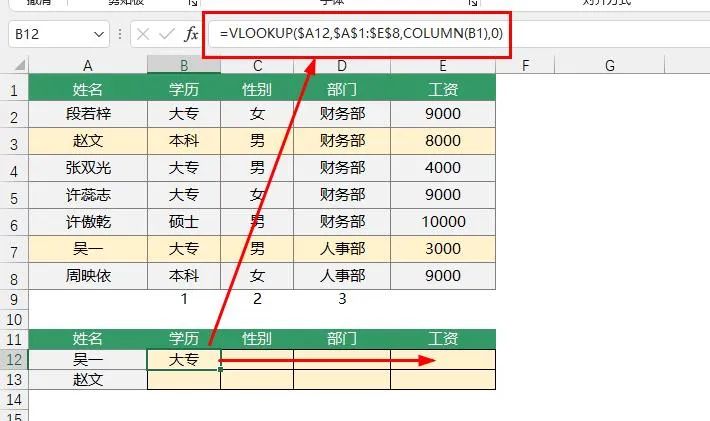Select the salary cell showing 10000
Viewport: 710px width, 421px height.
tap(443, 222)
